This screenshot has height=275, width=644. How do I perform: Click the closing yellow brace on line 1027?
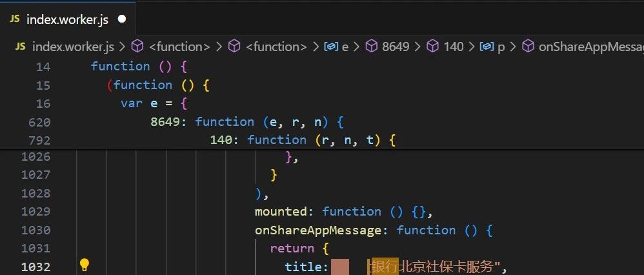click(274, 175)
